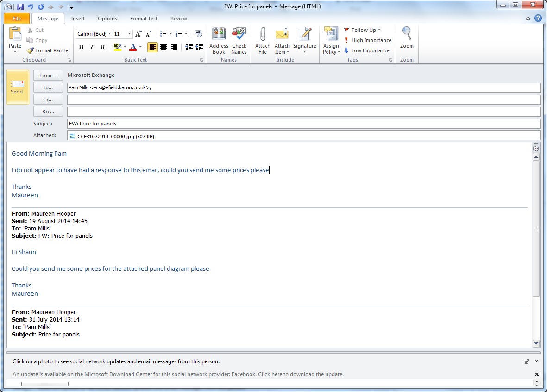Toggle Italic formatting
This screenshot has width=547, height=392.
pyautogui.click(x=92, y=47)
